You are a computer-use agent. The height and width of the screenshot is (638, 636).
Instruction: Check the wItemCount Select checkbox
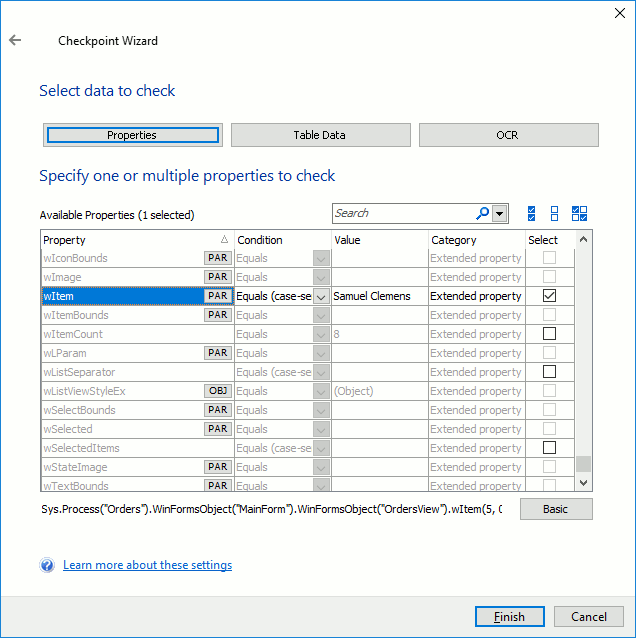point(549,334)
